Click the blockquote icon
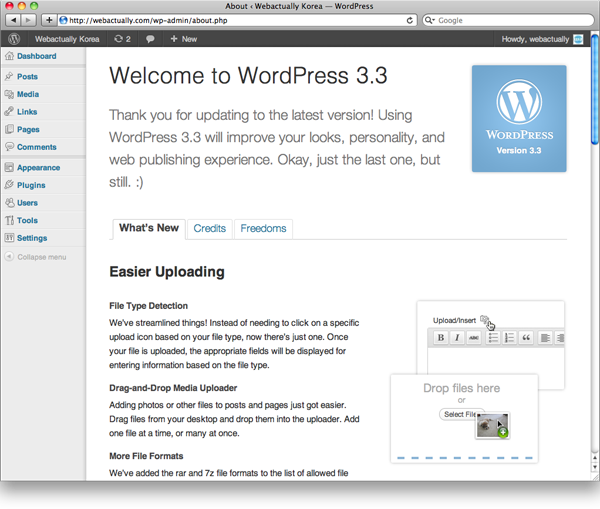The height and width of the screenshot is (509, 600). (x=526, y=338)
